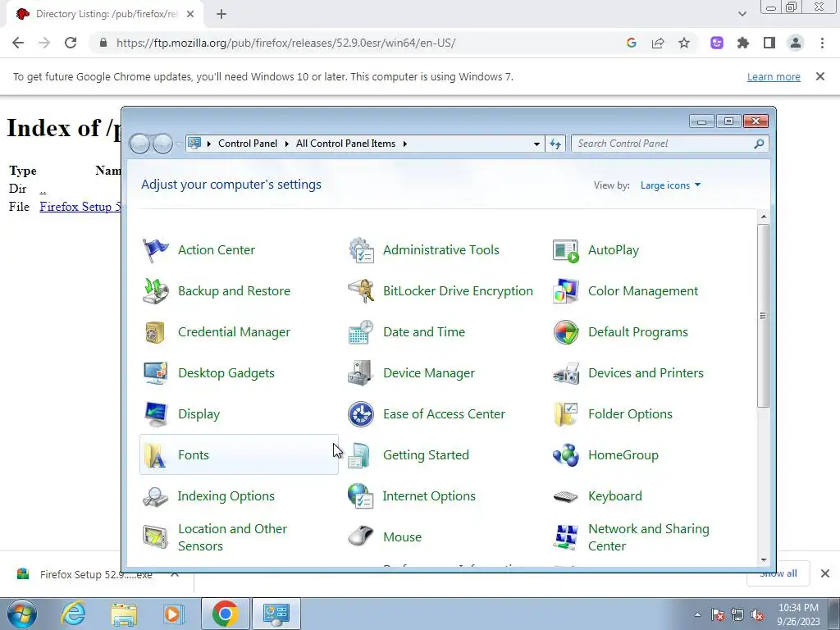The width and height of the screenshot is (840, 630).
Task: Close the Chrome downloads bar
Action: pos(825,573)
